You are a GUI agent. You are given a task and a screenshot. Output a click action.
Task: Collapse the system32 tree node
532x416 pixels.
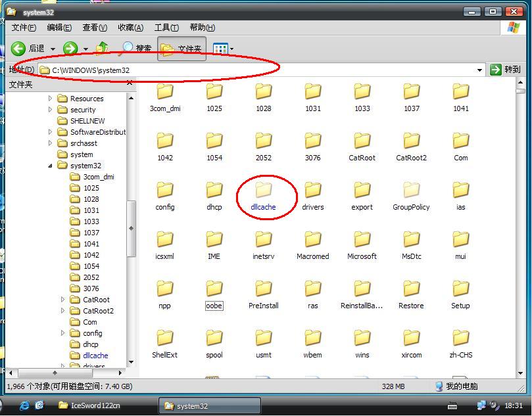tap(50, 166)
